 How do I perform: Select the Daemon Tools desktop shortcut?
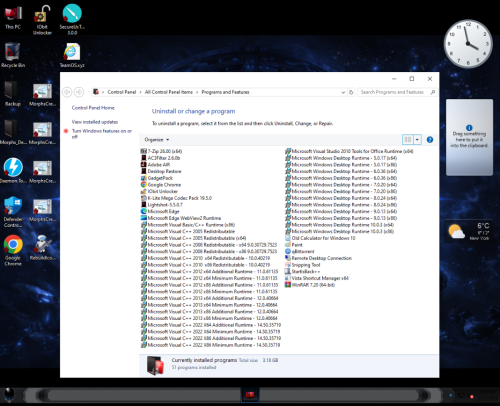click(x=13, y=170)
